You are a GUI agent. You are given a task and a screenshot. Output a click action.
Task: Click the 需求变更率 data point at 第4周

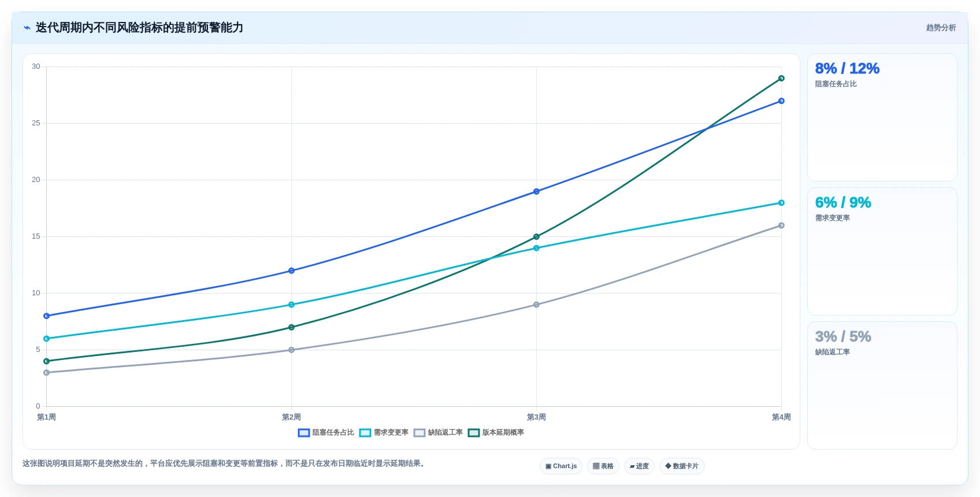pos(781,203)
